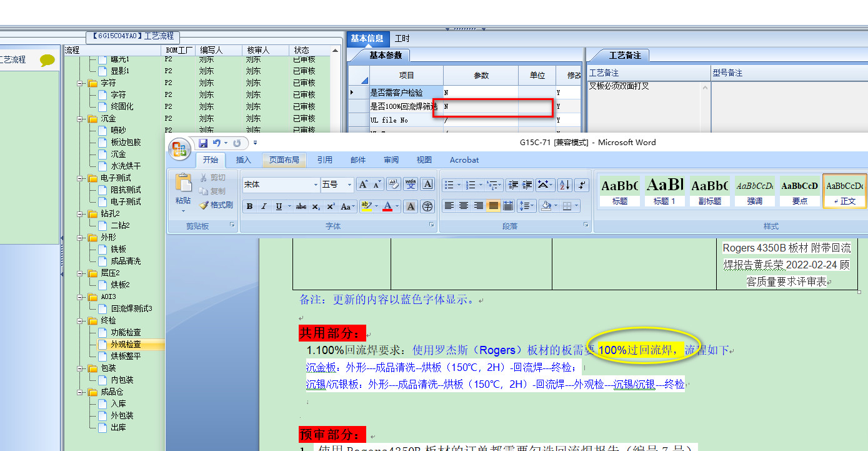868x451 pixels.
Task: Switch to the 工时 tab
Action: click(402, 38)
